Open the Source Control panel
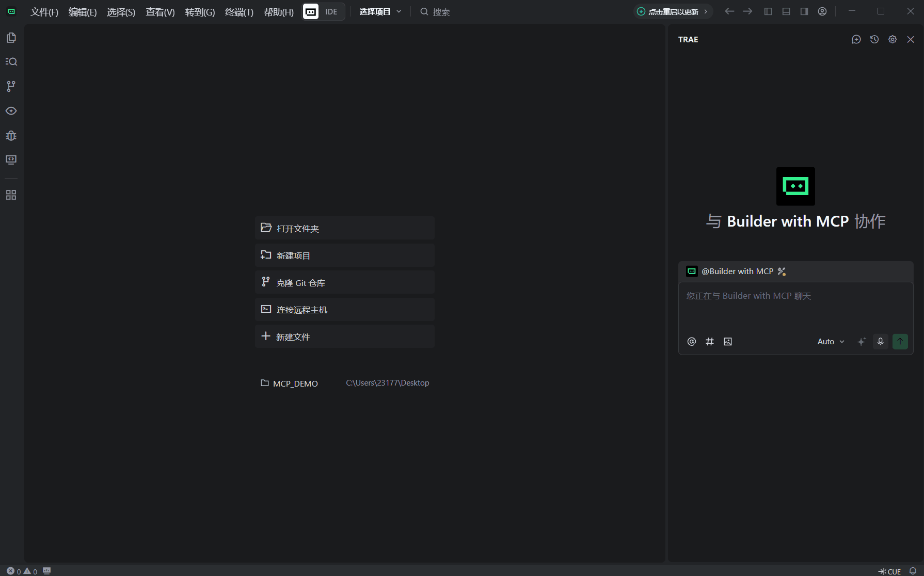 click(11, 86)
